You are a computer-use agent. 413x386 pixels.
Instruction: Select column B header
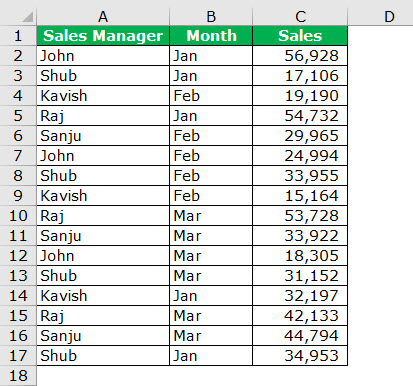211,17
